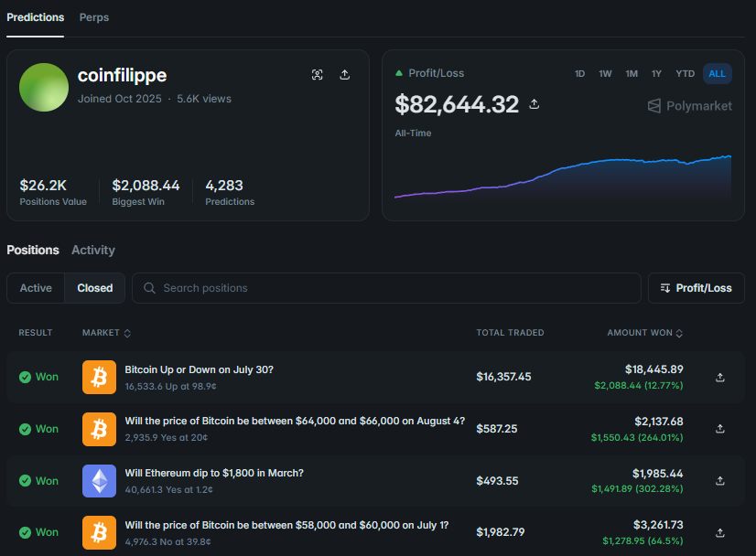The image size is (756, 556).
Task: Click the profile QR scan icon
Action: [x=317, y=75]
